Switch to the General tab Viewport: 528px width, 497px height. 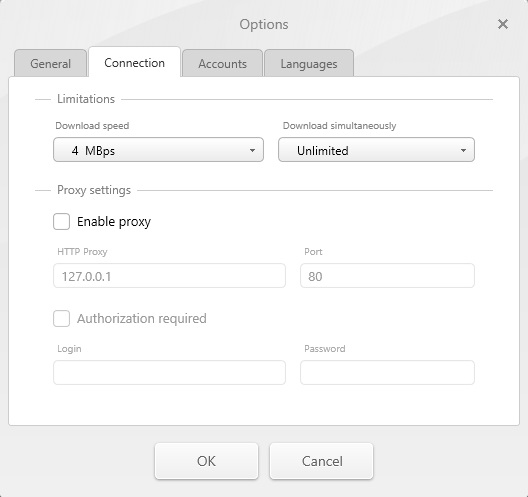pos(51,63)
